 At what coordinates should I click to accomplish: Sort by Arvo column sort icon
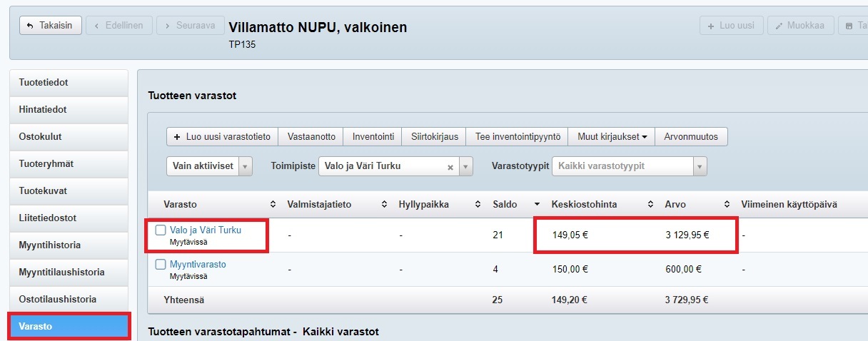click(727, 205)
